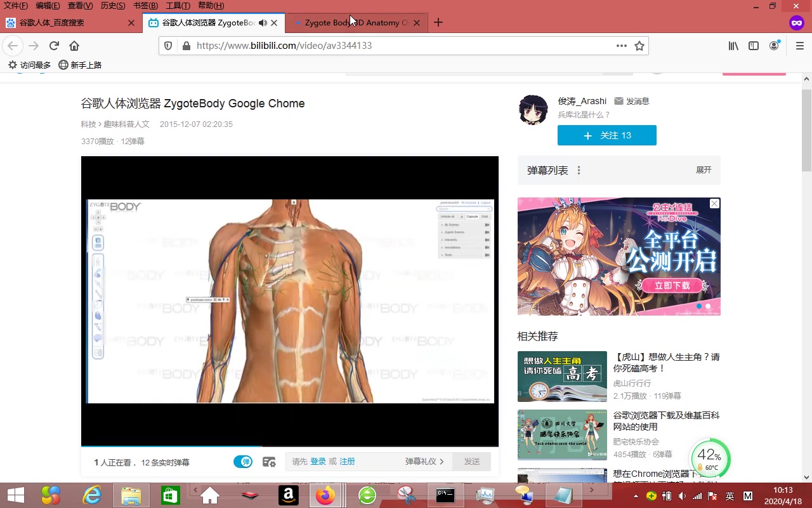Switch to 谷歌人体_百度搜索 tab
Screen dimensions: 812x508
pos(70,23)
